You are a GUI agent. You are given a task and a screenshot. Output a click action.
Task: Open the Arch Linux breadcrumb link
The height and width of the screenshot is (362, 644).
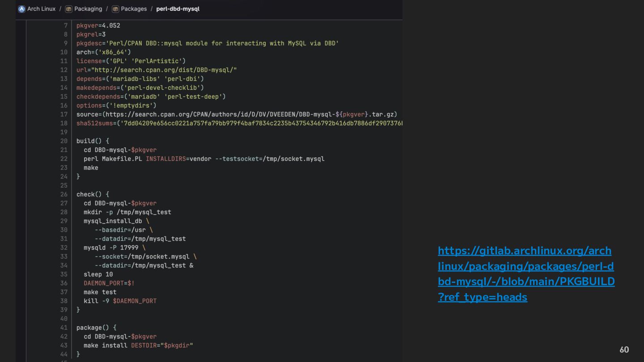(x=41, y=9)
